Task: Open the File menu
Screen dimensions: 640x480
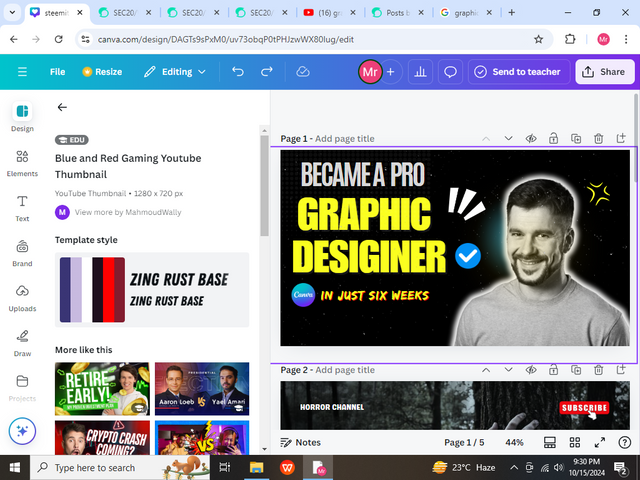Action: pyautogui.click(x=57, y=72)
